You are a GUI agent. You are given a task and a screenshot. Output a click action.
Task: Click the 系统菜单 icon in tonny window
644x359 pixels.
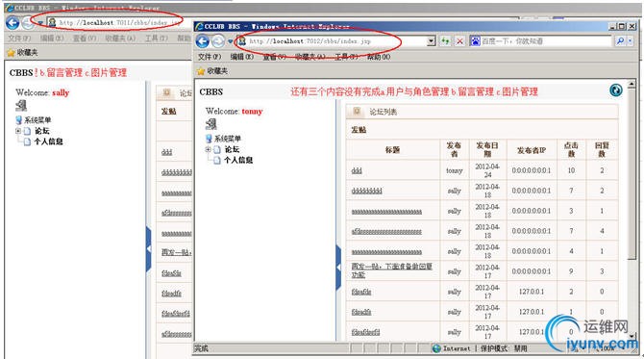tap(209, 139)
